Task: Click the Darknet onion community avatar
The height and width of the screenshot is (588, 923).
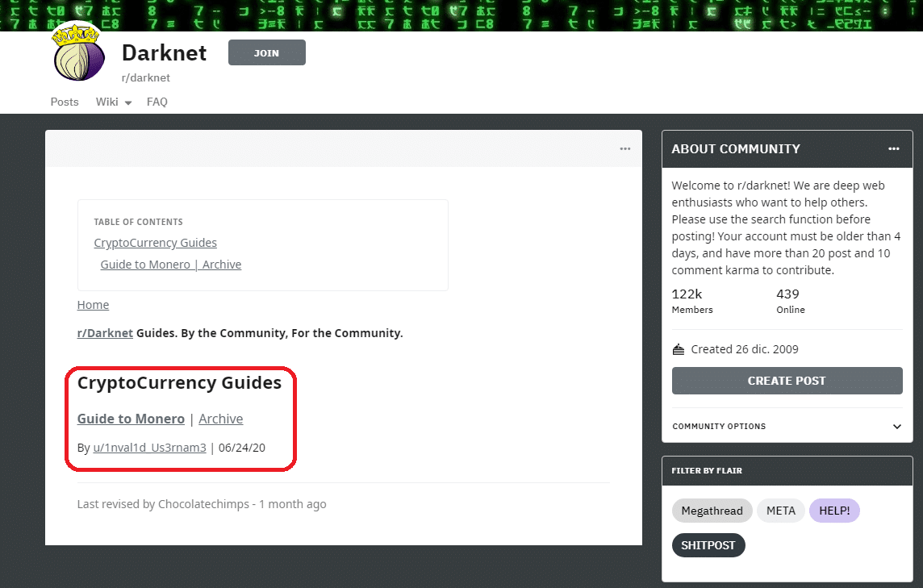Action: 78,51
